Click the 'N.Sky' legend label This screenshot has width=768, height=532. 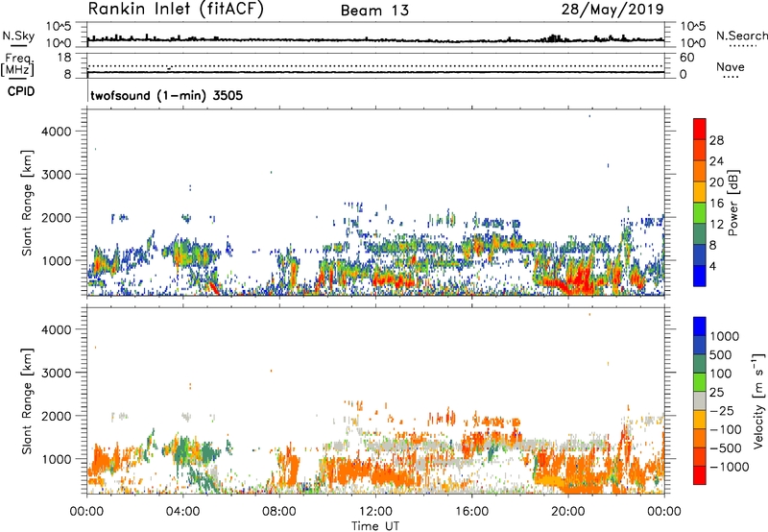18,36
